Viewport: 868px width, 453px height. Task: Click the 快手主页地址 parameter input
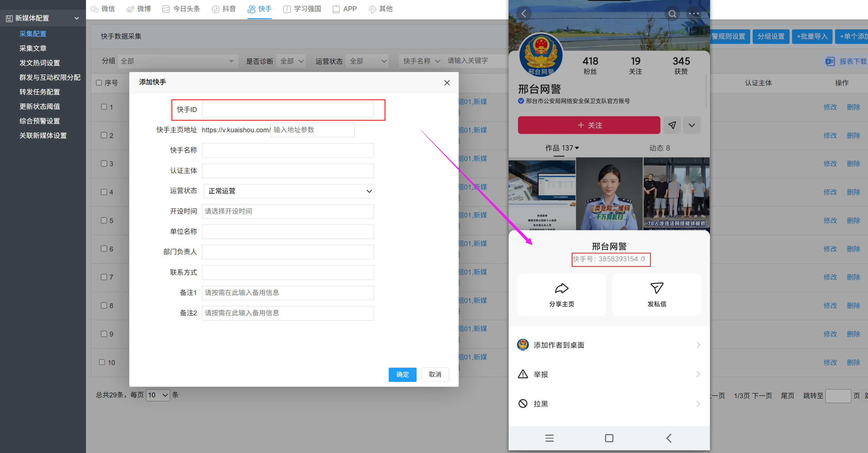(312, 130)
